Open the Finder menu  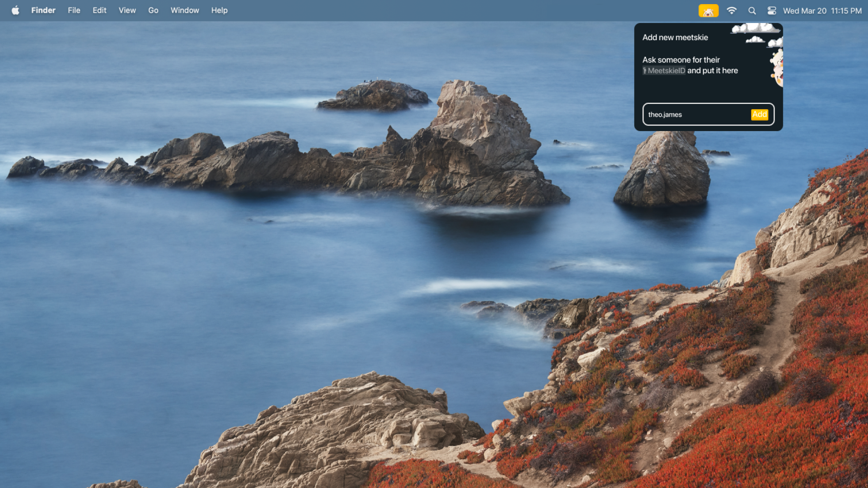(x=43, y=10)
